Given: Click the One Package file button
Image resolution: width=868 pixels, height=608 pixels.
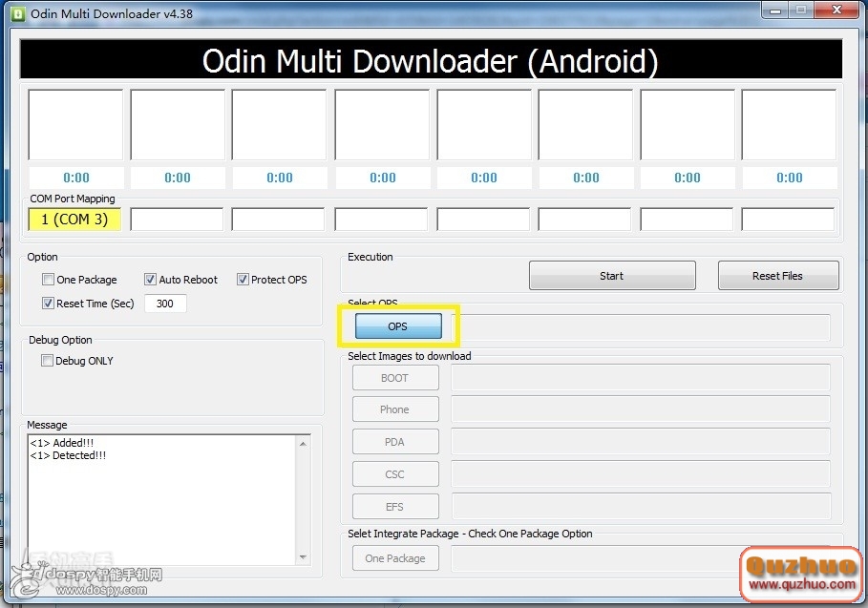Looking at the screenshot, I should pos(395,558).
